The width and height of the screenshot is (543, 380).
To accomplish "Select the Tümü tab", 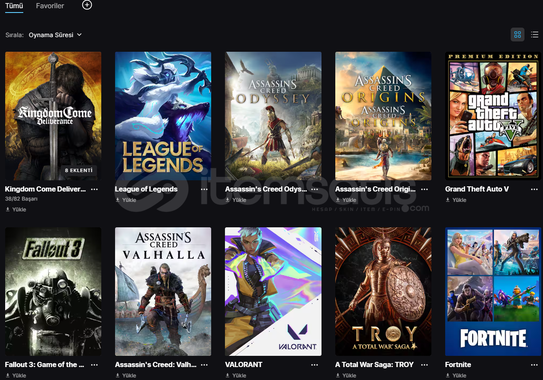I will coord(14,6).
